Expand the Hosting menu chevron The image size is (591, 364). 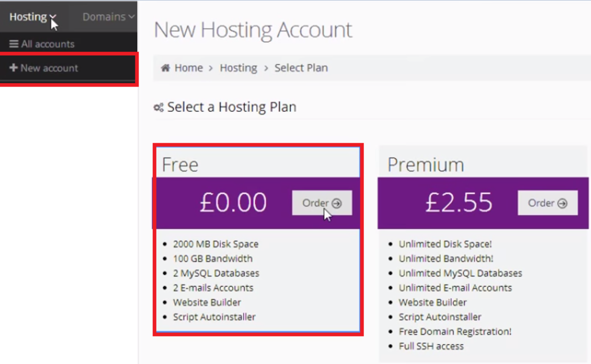point(52,16)
